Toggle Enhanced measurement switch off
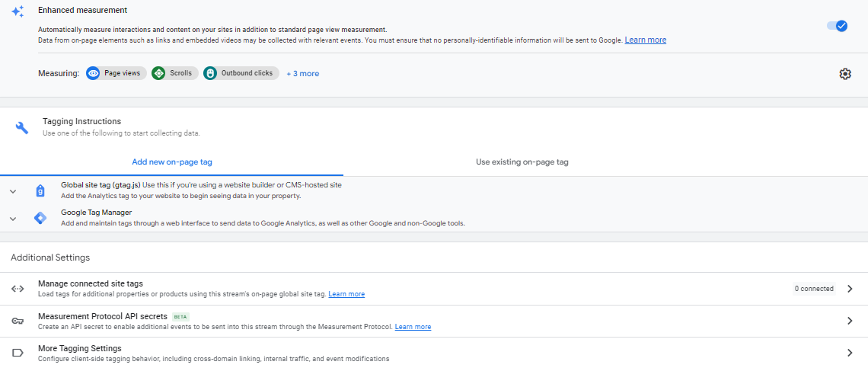Image resolution: width=868 pixels, height=368 pixels. coord(838,26)
